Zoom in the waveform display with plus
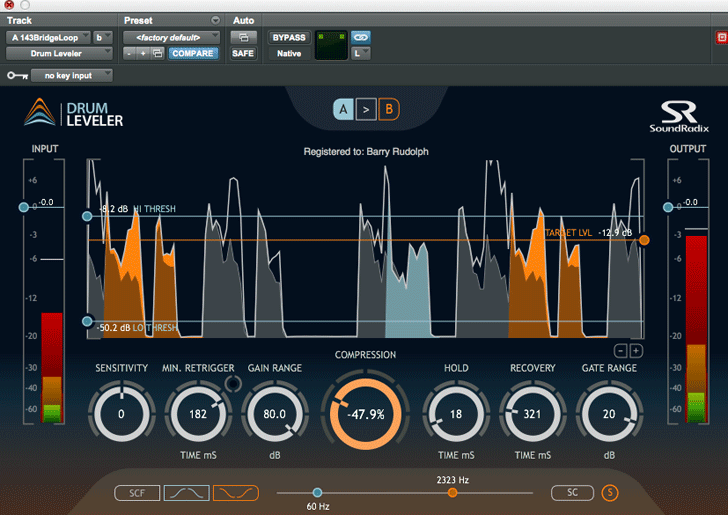The height and width of the screenshot is (515, 728). tap(636, 351)
